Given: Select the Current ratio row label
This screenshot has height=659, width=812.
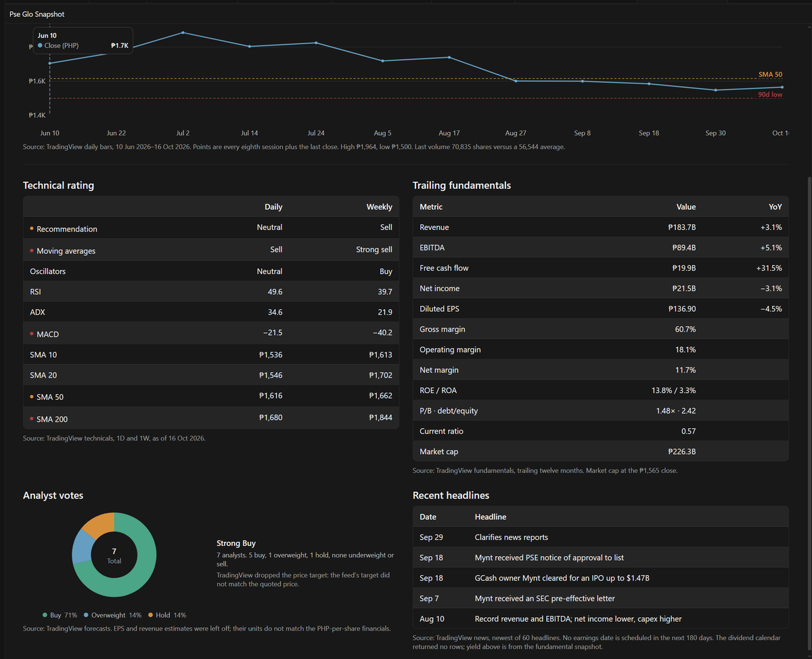Looking at the screenshot, I should click(441, 431).
